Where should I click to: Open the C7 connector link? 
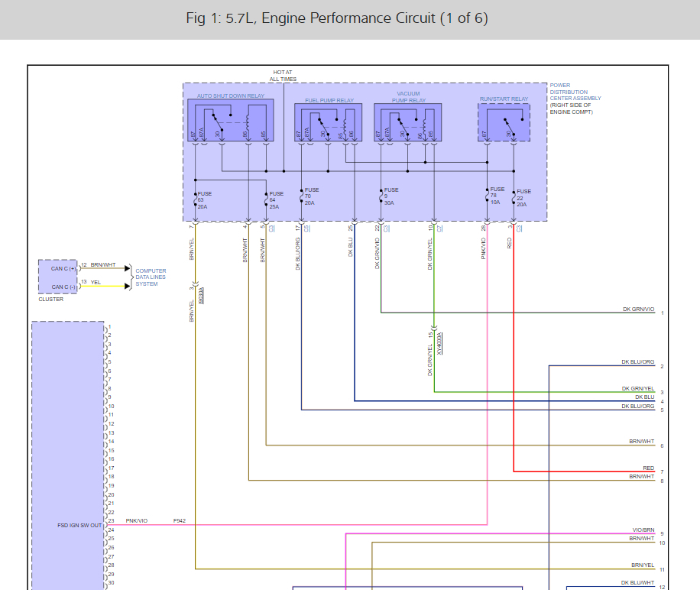[x=439, y=228]
